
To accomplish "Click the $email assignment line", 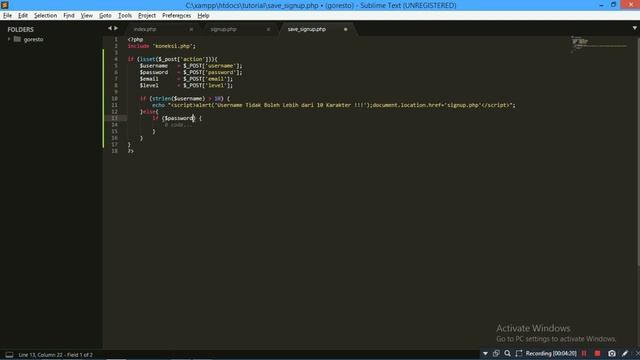I will point(186,79).
